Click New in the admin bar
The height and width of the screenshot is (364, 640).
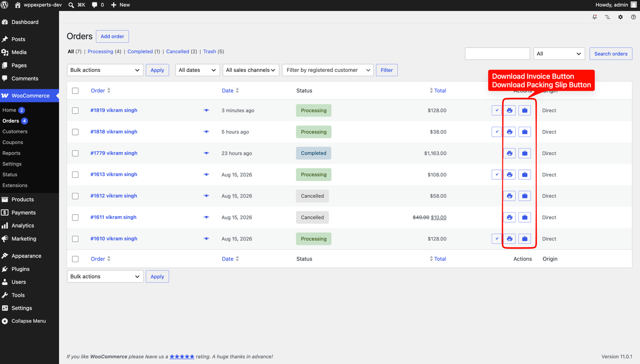pos(120,5)
